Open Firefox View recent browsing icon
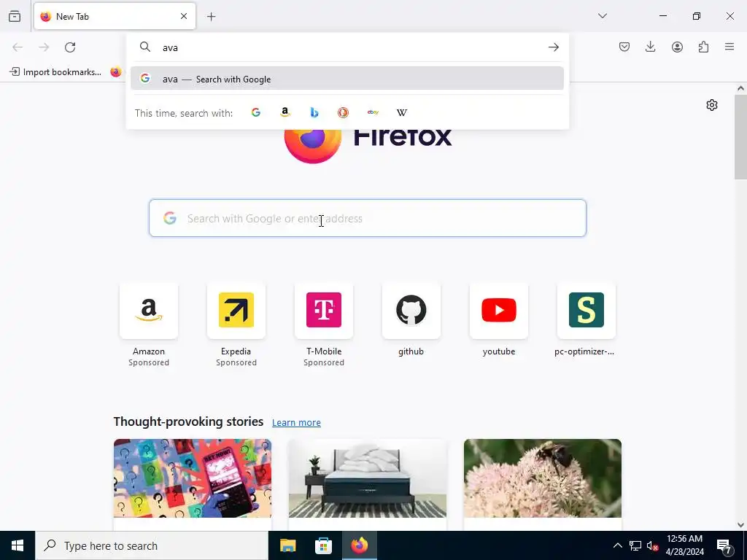Image resolution: width=747 pixels, height=560 pixels. coord(15,16)
